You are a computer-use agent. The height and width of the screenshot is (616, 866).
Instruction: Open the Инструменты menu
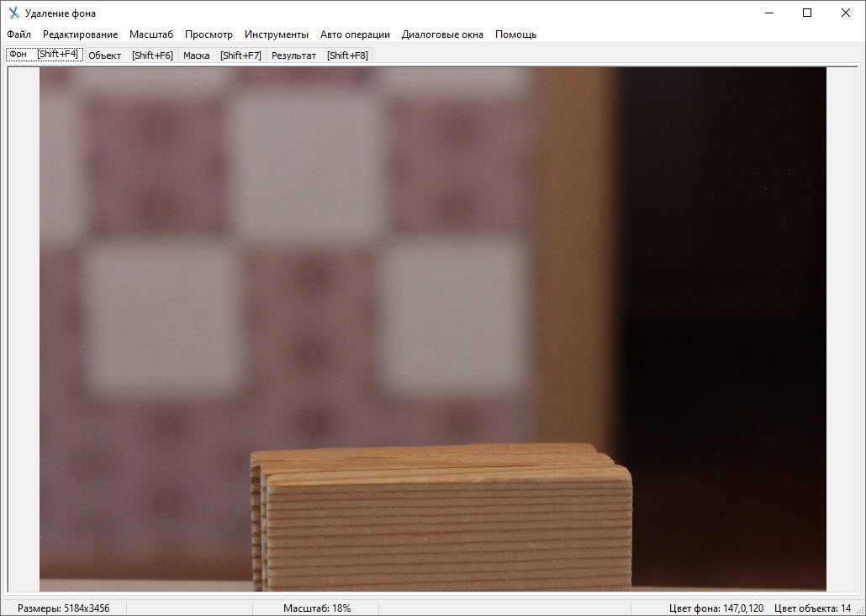click(x=277, y=34)
